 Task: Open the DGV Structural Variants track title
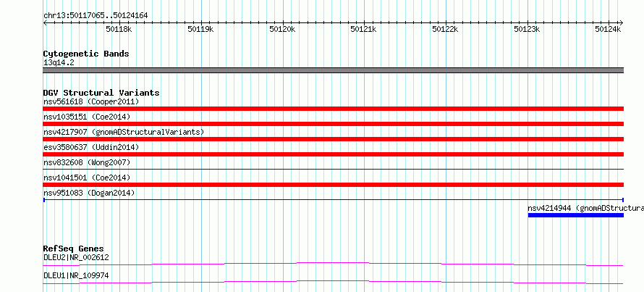(x=101, y=93)
